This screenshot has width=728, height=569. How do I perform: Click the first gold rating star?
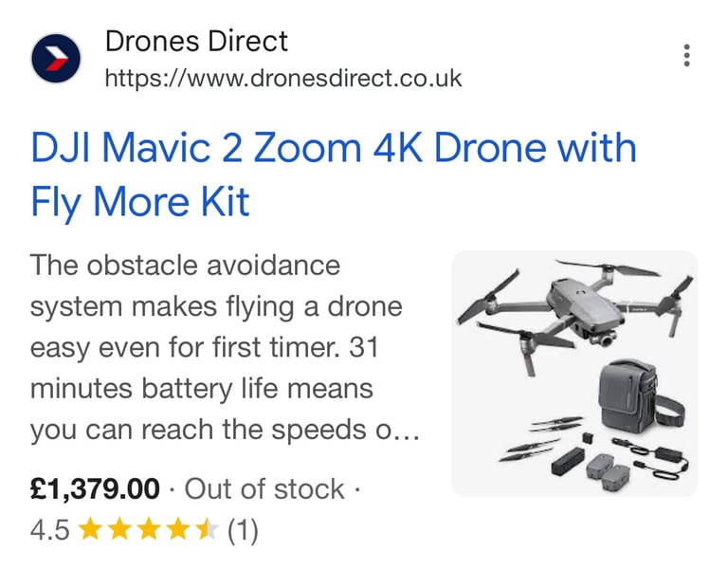(91, 529)
